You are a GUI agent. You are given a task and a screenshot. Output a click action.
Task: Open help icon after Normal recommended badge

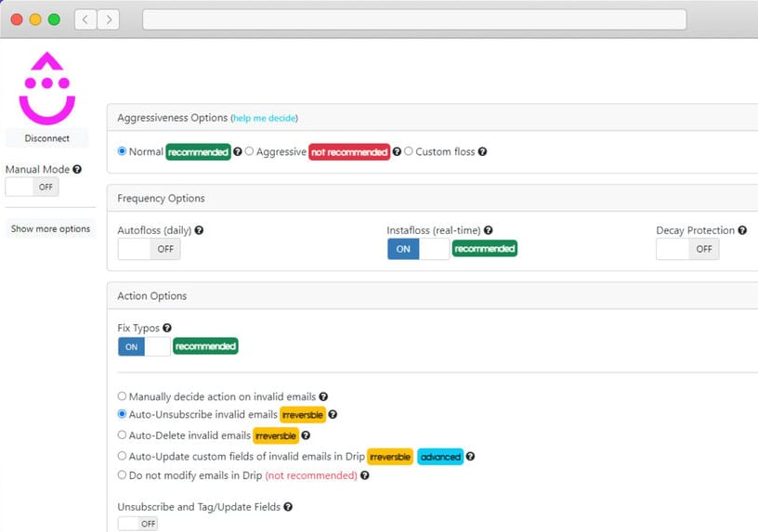click(238, 151)
